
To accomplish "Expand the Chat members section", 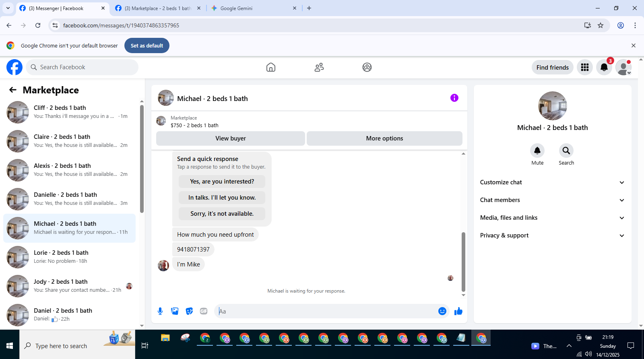I will point(553,200).
